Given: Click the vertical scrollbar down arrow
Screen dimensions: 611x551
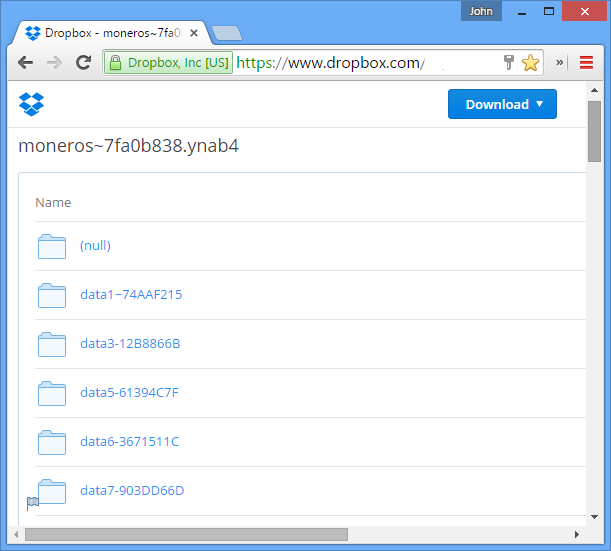Looking at the screenshot, I should (594, 517).
